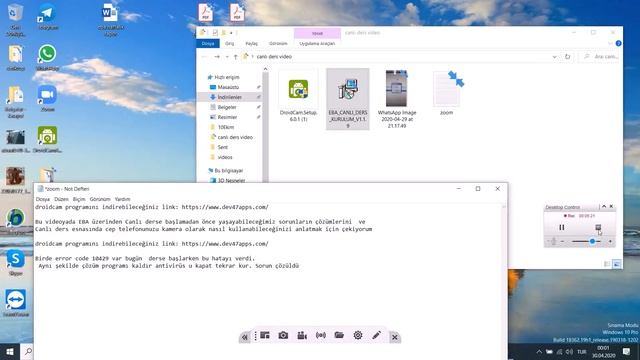This screenshot has height=360, width=640.
Task: Refresh the canlı ders video folder
Action: tap(567, 57)
